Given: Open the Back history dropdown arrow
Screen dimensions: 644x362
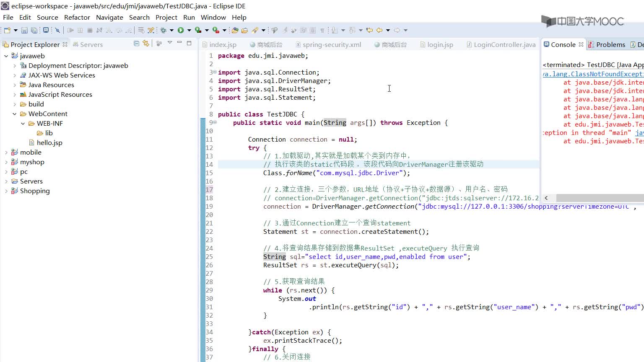Looking at the screenshot, I should (x=388, y=30).
